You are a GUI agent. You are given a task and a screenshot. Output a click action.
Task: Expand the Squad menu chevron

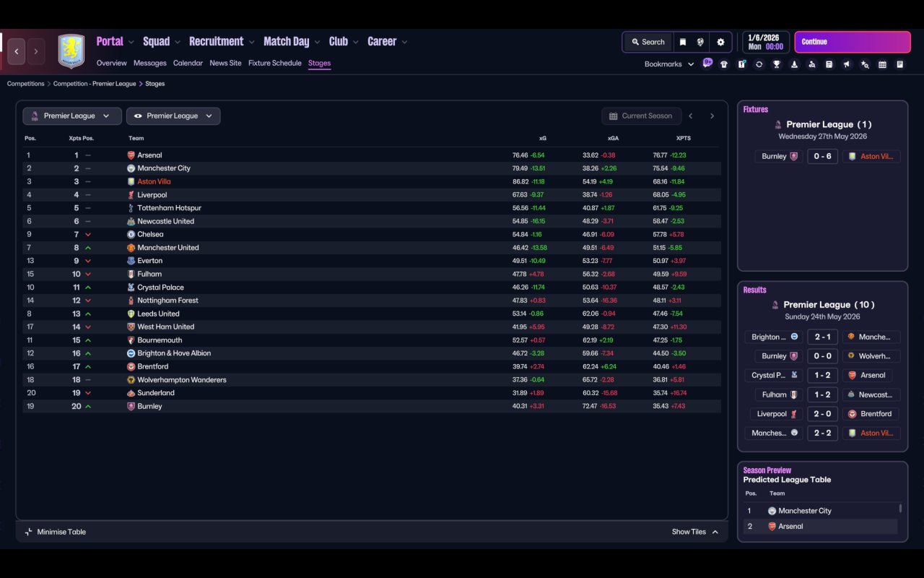pos(178,42)
